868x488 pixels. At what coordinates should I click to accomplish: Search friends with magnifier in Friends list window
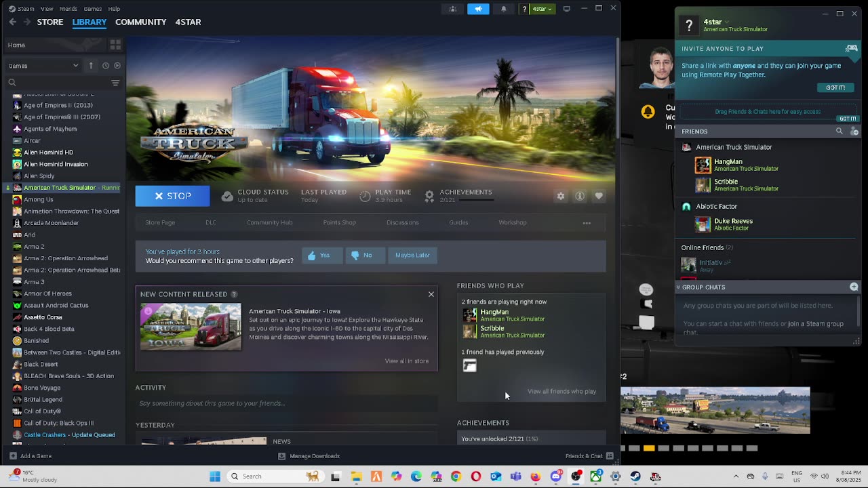point(840,131)
